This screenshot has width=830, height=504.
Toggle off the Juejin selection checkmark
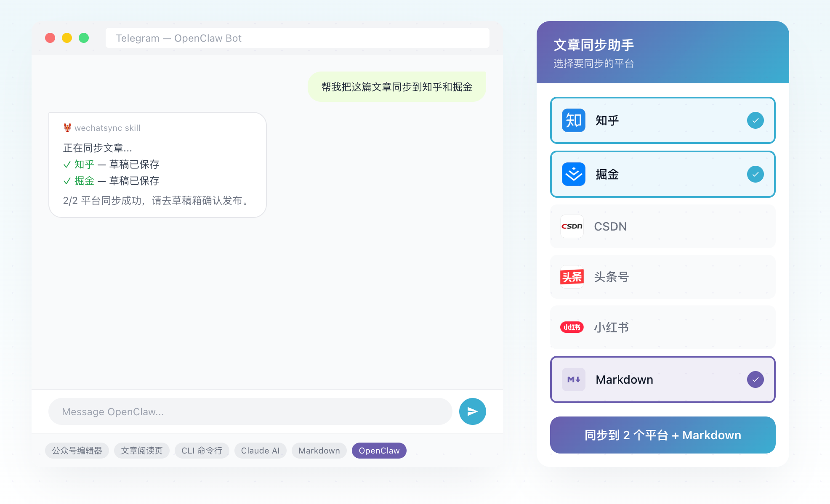(755, 174)
